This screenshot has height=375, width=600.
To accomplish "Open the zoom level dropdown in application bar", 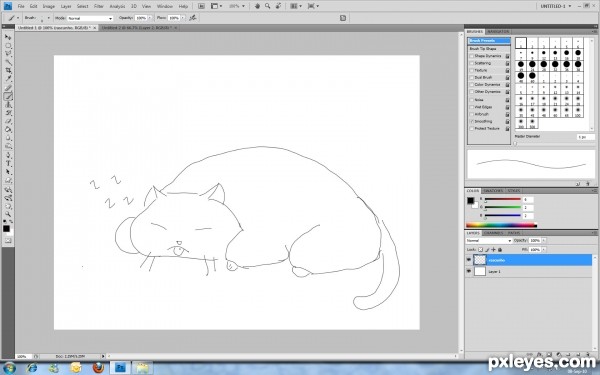I will click(237, 6).
